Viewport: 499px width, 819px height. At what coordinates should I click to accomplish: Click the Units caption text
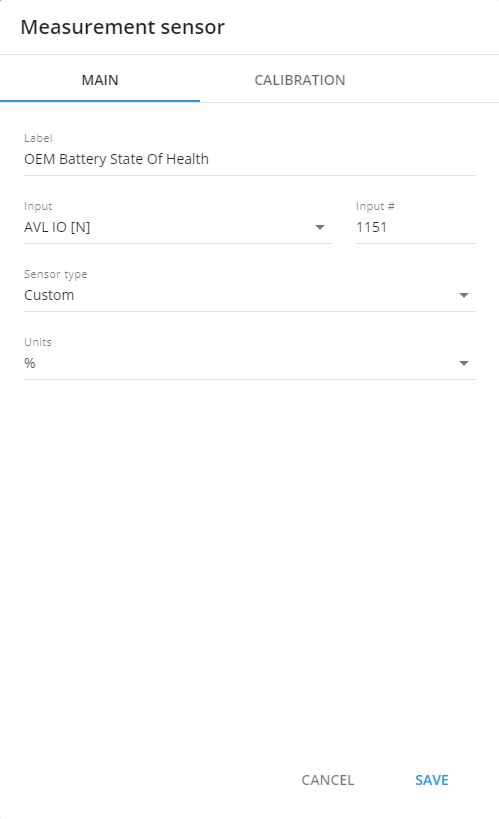(x=38, y=342)
